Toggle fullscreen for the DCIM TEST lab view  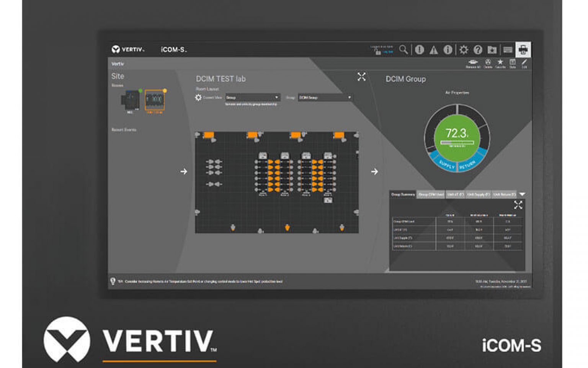tap(361, 77)
